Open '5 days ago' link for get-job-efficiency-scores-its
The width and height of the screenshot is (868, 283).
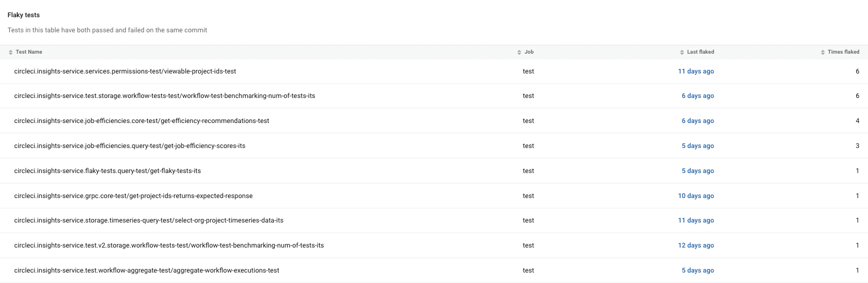698,146
